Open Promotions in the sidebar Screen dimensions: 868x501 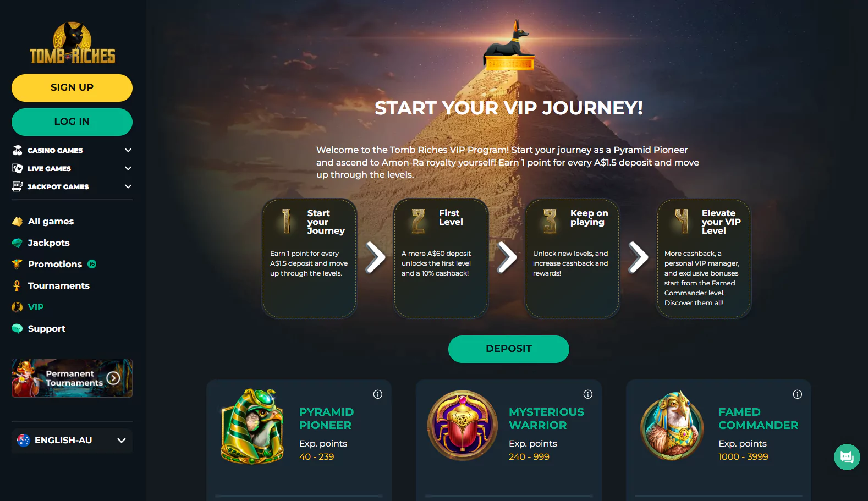pyautogui.click(x=54, y=265)
